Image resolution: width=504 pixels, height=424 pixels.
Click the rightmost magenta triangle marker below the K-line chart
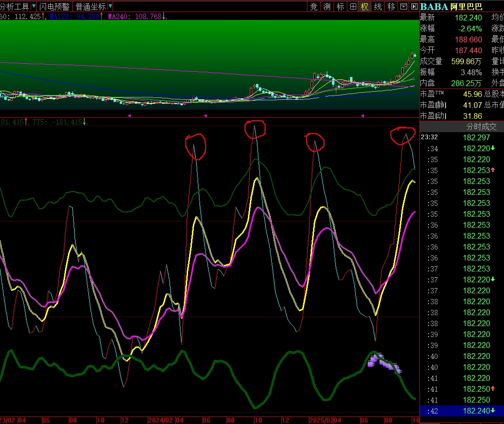point(362,116)
